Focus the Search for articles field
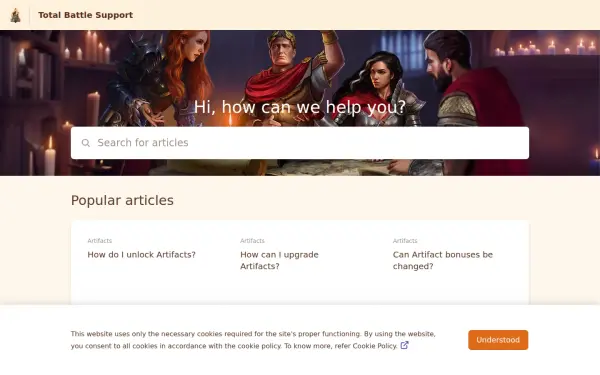The height and width of the screenshot is (375, 600). (300, 143)
